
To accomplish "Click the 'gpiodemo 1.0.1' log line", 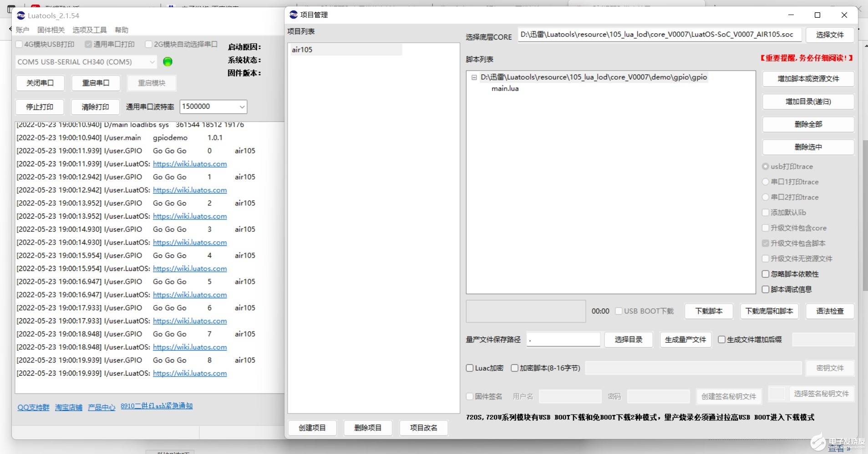I will click(x=120, y=138).
